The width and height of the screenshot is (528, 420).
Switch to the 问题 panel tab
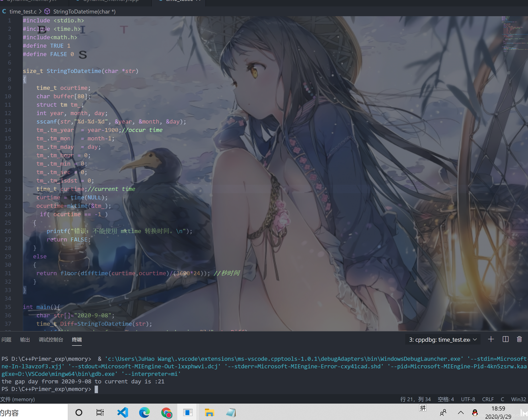[x=7, y=340]
